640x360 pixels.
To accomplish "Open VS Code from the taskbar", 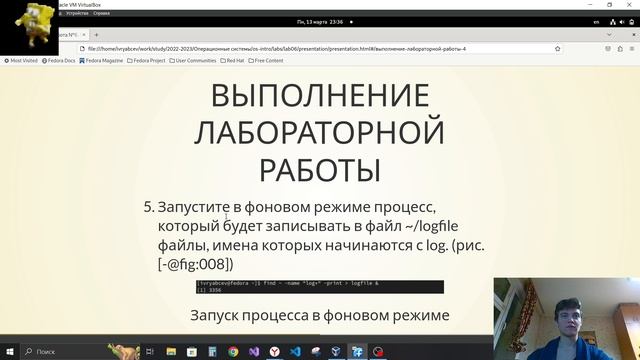I will point(296,351).
